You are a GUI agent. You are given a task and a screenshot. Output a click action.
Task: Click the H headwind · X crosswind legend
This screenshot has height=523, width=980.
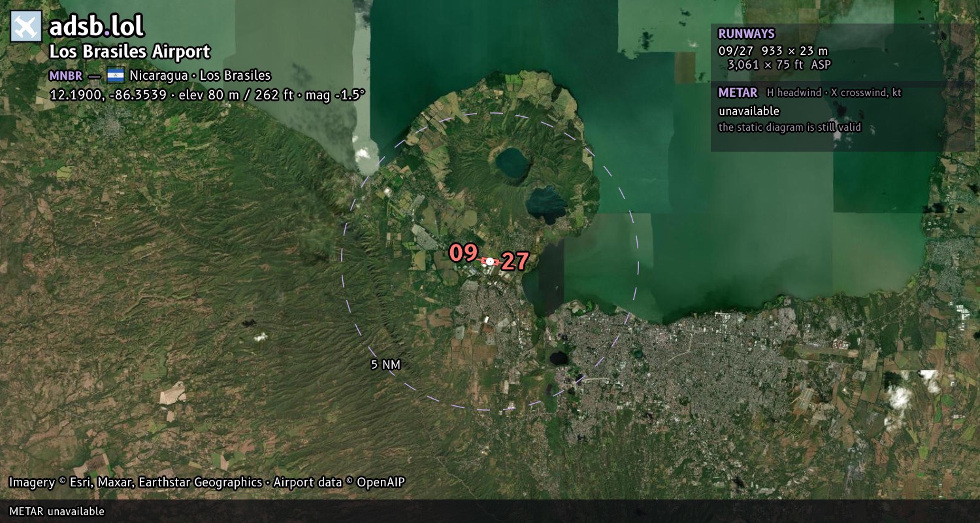pyautogui.click(x=834, y=93)
